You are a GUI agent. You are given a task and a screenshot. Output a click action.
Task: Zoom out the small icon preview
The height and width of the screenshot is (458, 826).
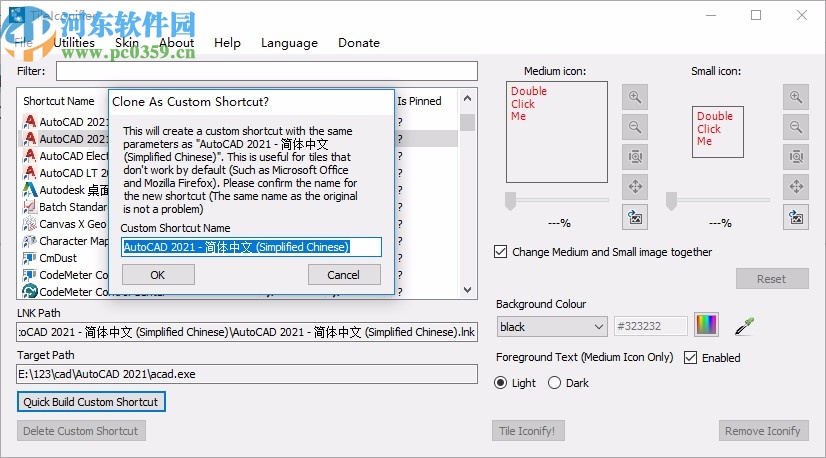[795, 127]
